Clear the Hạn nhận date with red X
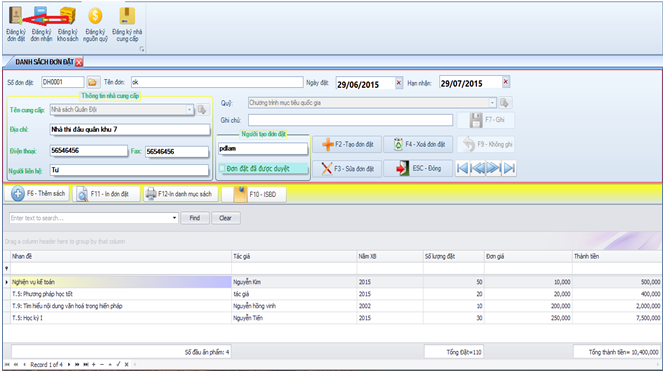 pyautogui.click(x=506, y=82)
